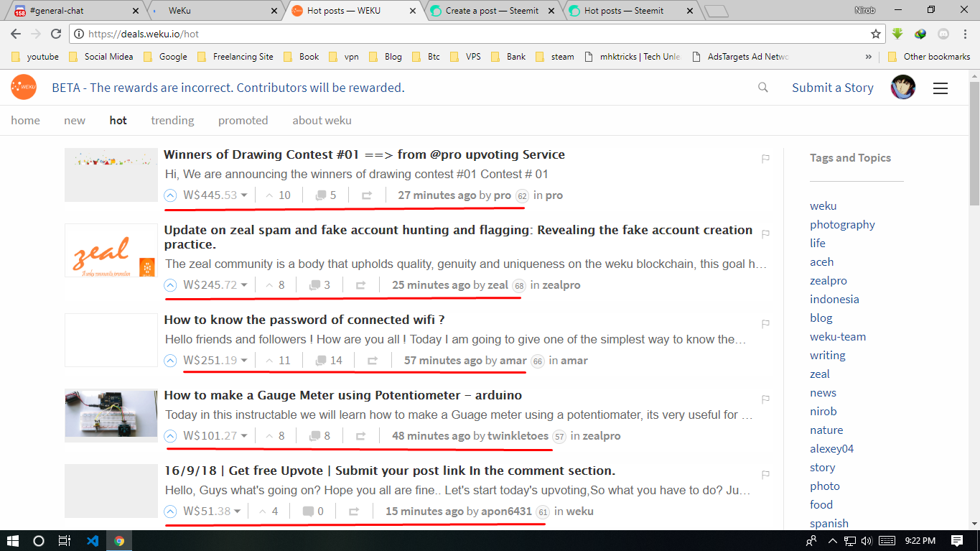Open the Freelancing Site bookmark folder
The height and width of the screenshot is (551, 980).
click(x=235, y=57)
